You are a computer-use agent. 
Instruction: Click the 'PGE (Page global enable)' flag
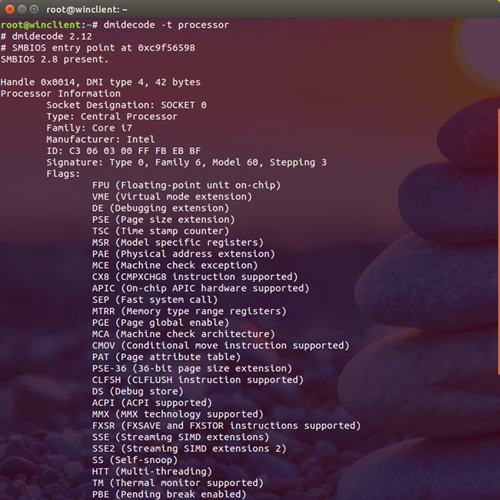pyautogui.click(x=161, y=322)
